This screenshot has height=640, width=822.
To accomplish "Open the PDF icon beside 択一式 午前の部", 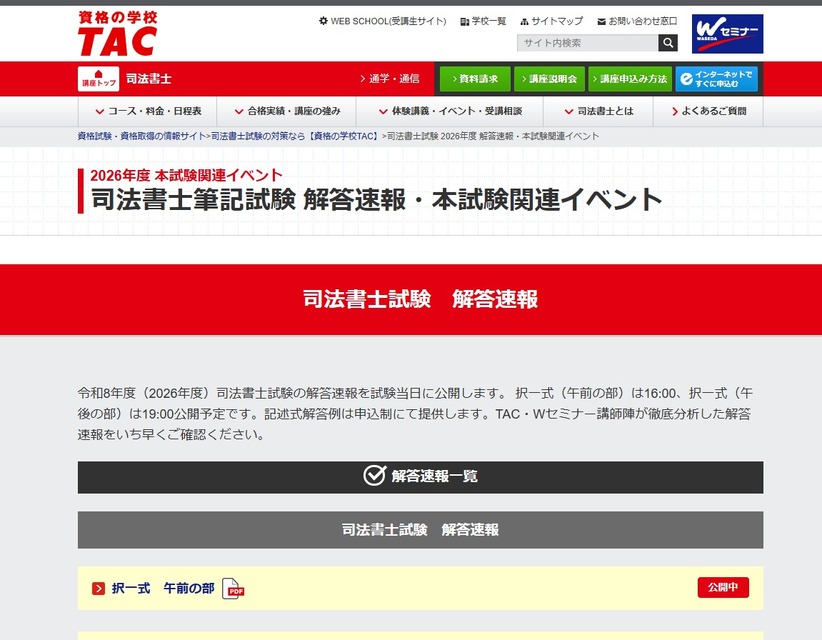I will point(233,588).
